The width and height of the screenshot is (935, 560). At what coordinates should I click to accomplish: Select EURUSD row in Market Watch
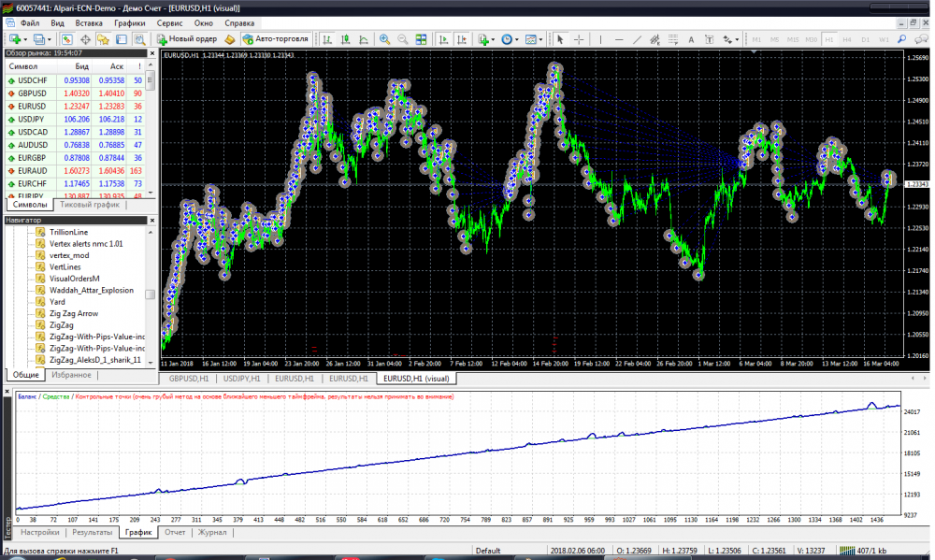[x=75, y=107]
